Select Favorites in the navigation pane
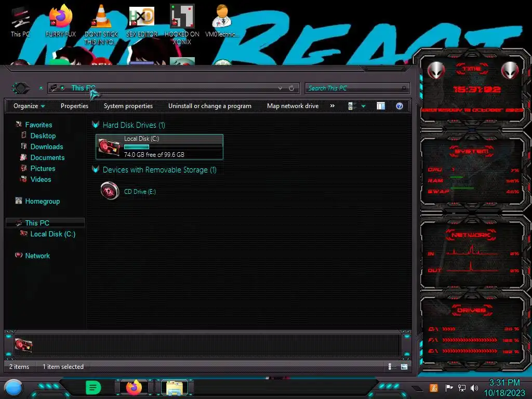 pos(38,125)
